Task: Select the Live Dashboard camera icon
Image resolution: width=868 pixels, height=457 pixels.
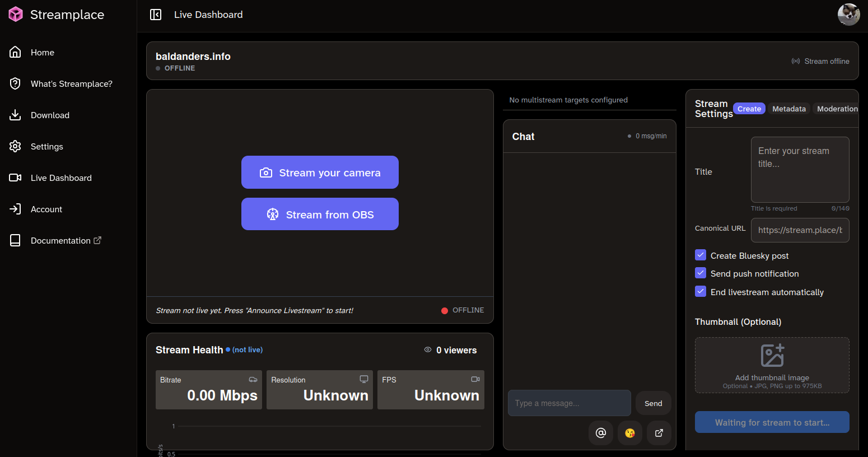Action: point(15,178)
